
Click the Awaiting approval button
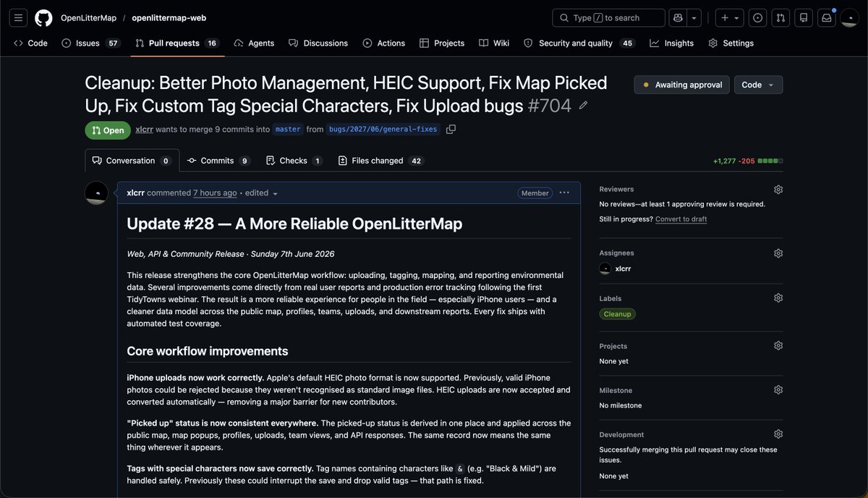tap(681, 85)
